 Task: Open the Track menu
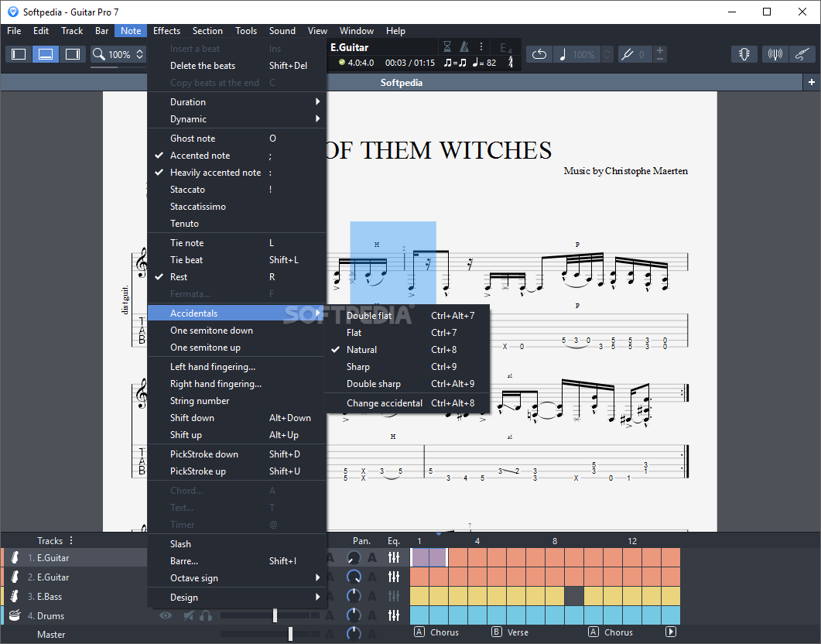pyautogui.click(x=72, y=31)
